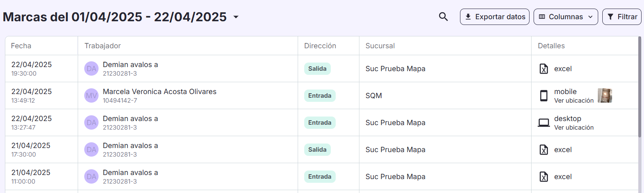Click the magnifying glass search icon

pos(443,17)
